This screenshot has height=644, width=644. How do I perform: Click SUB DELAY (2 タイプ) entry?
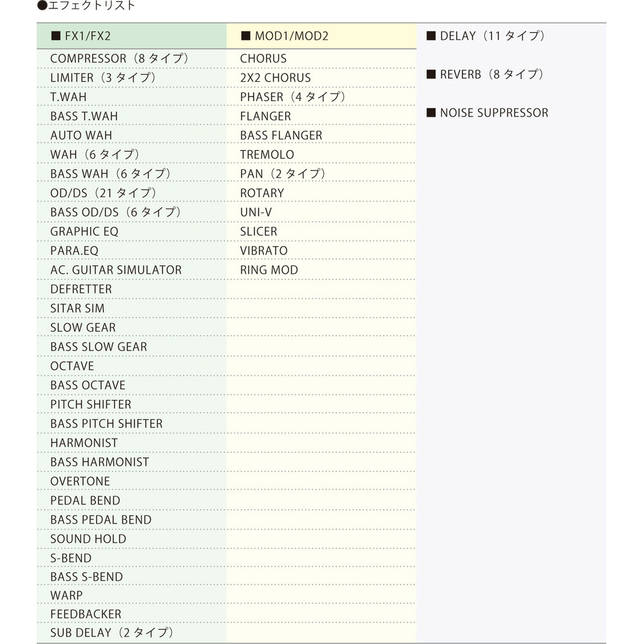112,633
